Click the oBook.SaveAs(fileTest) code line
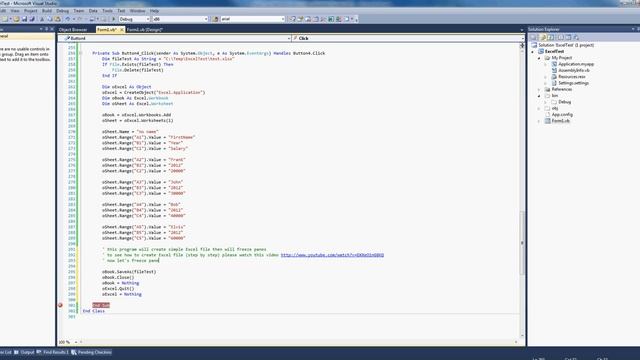 click(x=129, y=272)
